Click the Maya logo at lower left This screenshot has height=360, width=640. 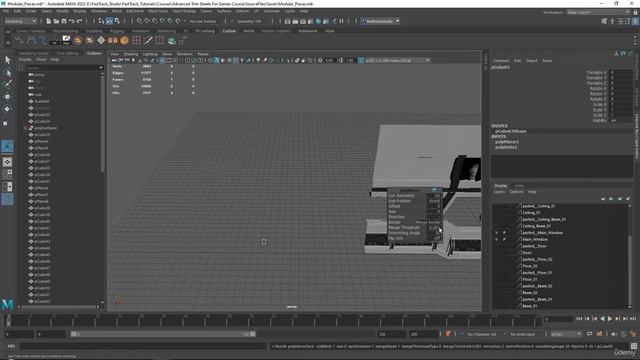(x=7, y=304)
